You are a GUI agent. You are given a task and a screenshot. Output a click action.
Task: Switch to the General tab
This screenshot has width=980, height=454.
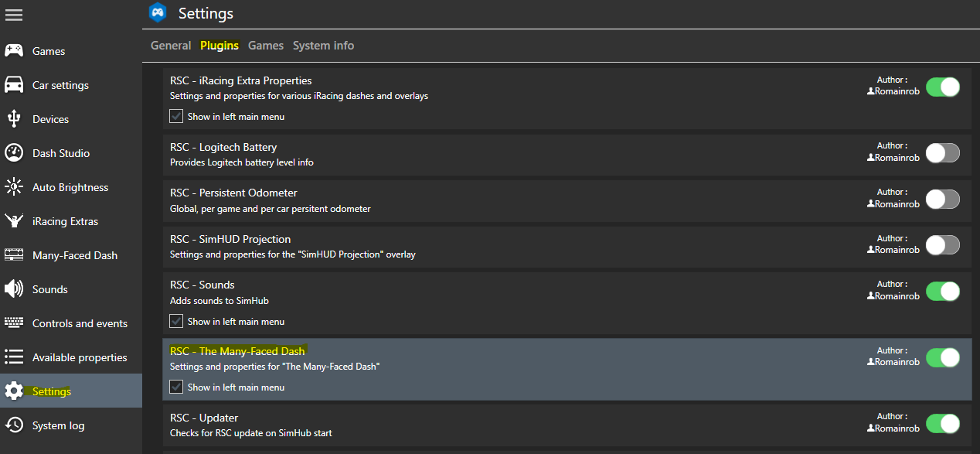(171, 46)
